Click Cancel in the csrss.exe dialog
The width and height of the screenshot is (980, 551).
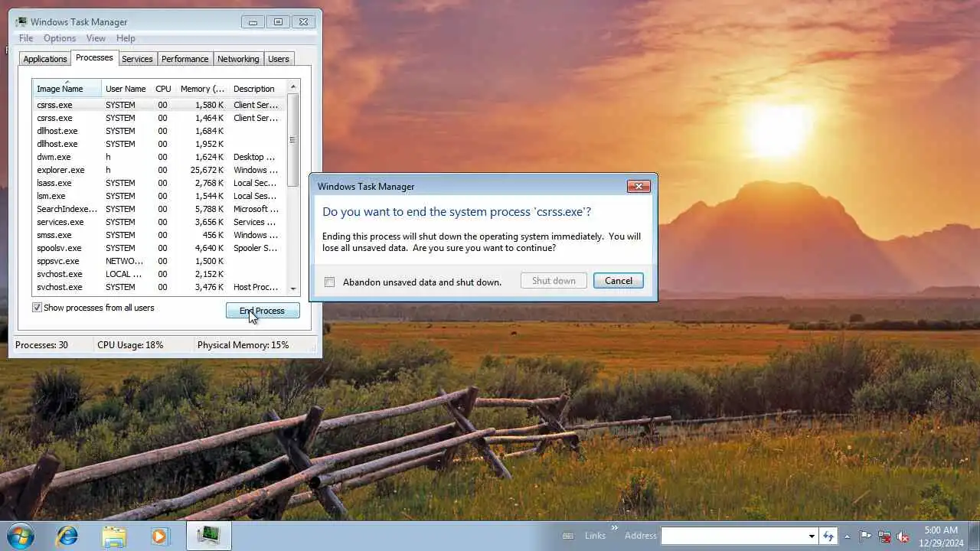pos(619,281)
